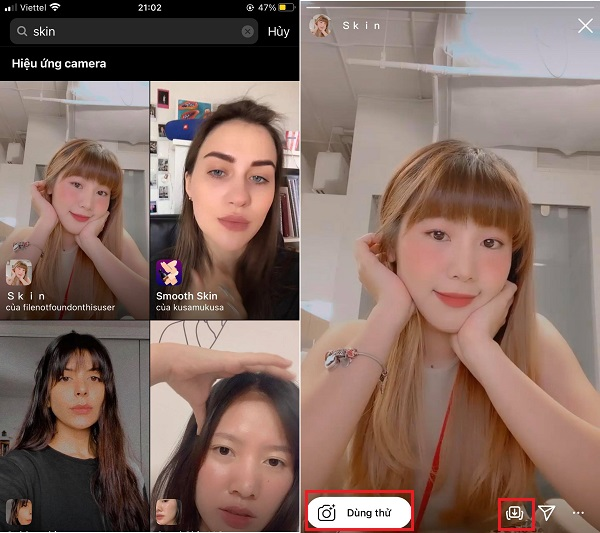Viewport: 600px width, 533px height.
Task: Tap the profile avatar beside Skin title
Action: click(x=320, y=26)
